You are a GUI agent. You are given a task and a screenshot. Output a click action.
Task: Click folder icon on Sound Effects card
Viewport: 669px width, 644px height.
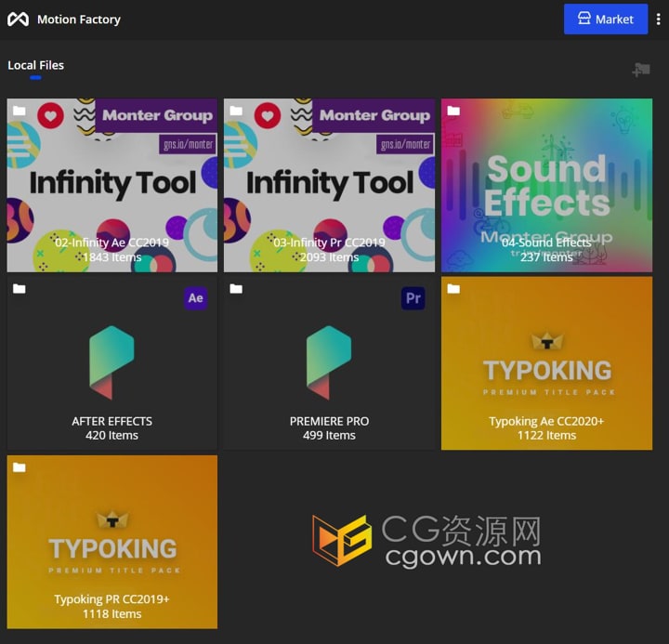pyautogui.click(x=453, y=111)
